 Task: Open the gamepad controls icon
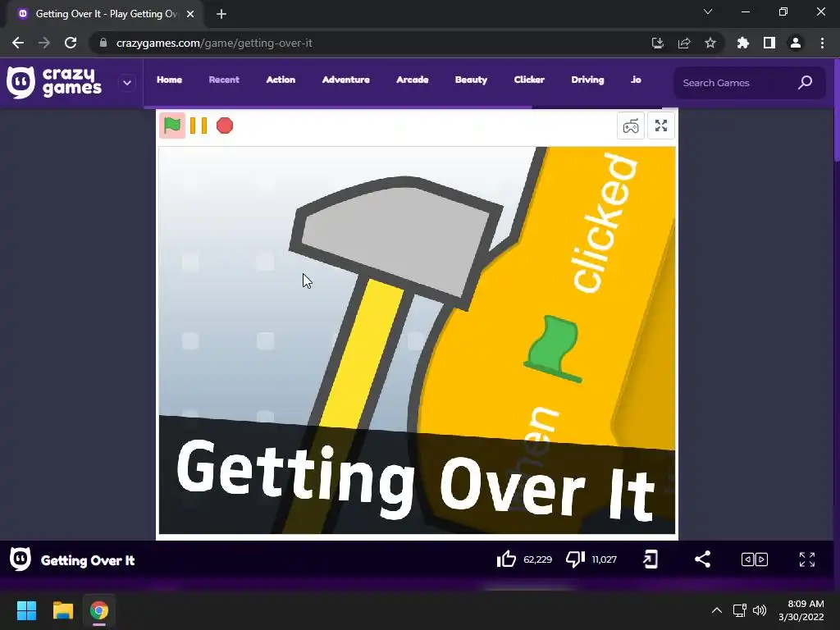(x=631, y=126)
